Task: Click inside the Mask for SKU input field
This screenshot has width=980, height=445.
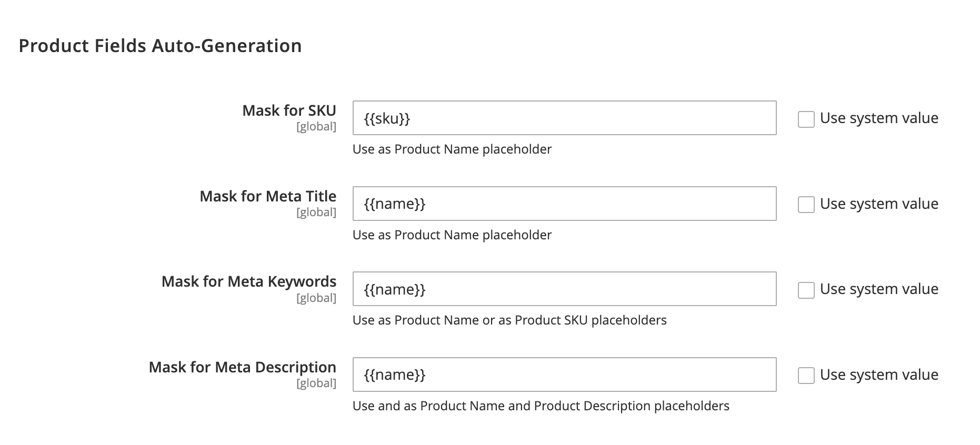Action: [x=563, y=118]
